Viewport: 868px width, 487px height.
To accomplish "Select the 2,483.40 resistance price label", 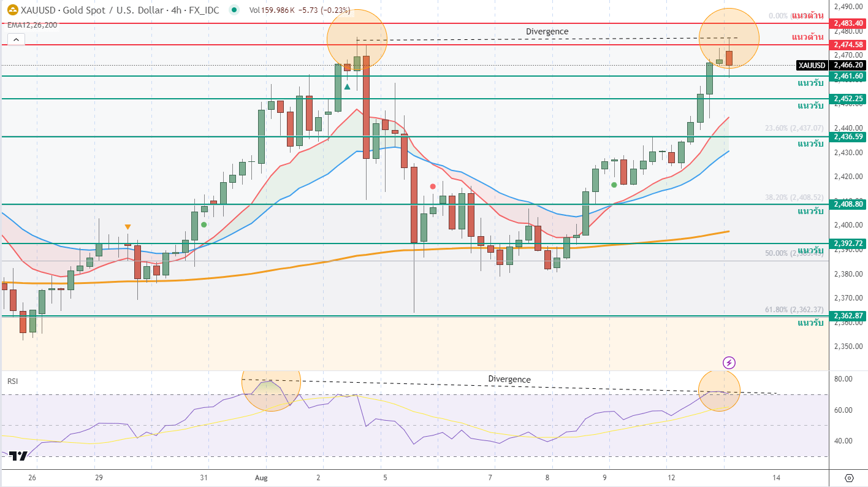I will tap(848, 23).
